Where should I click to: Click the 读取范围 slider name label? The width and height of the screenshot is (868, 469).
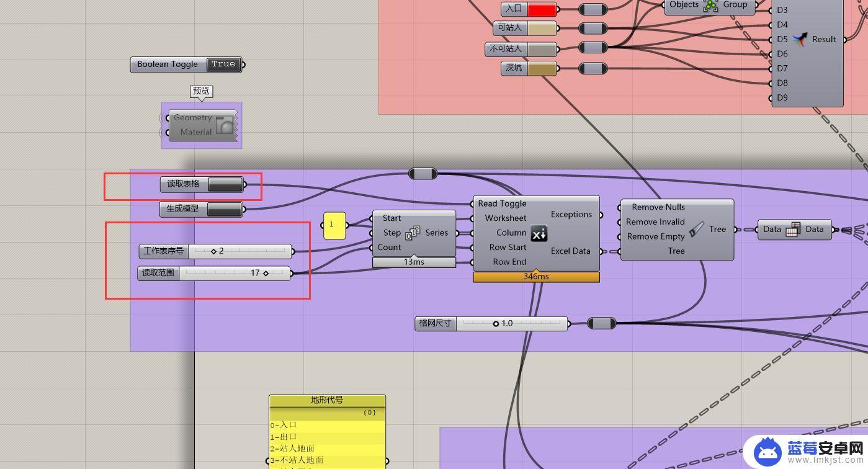coord(158,273)
